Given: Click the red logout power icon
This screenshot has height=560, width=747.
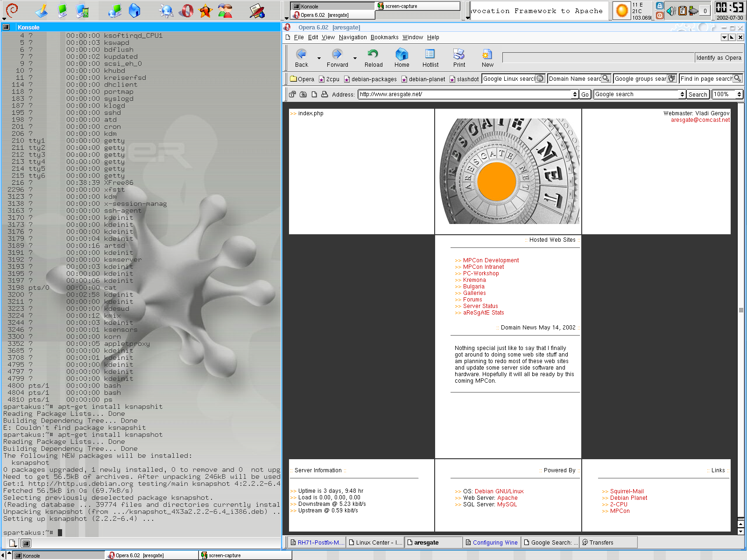Looking at the screenshot, I should tap(660, 15).
